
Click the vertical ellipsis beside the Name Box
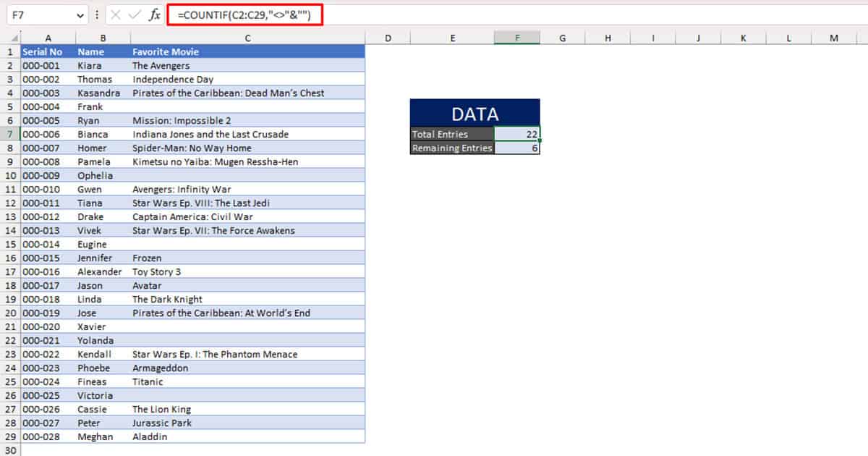click(x=98, y=13)
